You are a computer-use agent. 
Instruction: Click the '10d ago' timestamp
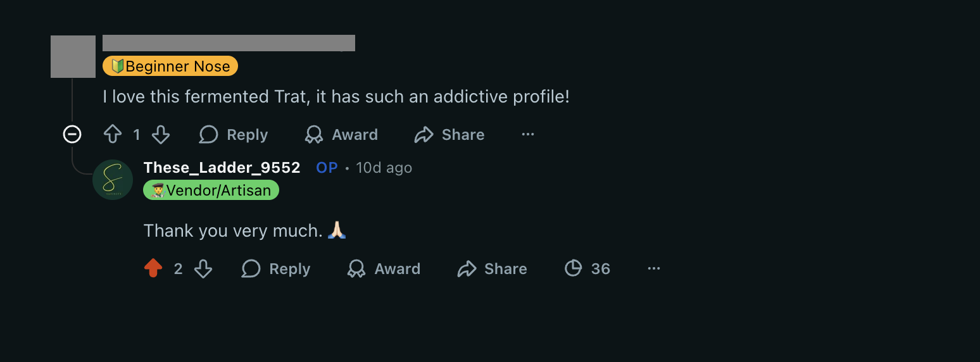[x=384, y=168]
